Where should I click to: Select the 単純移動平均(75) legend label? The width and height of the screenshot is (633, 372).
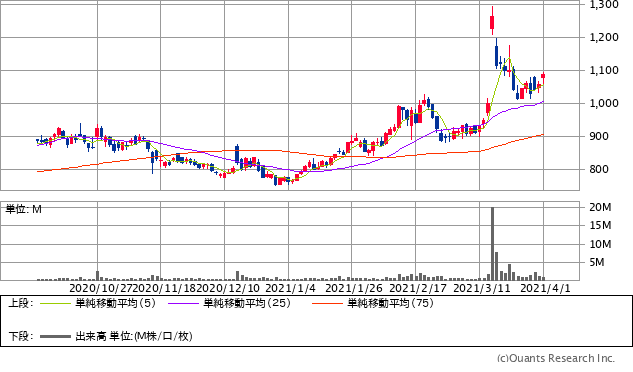coord(390,303)
